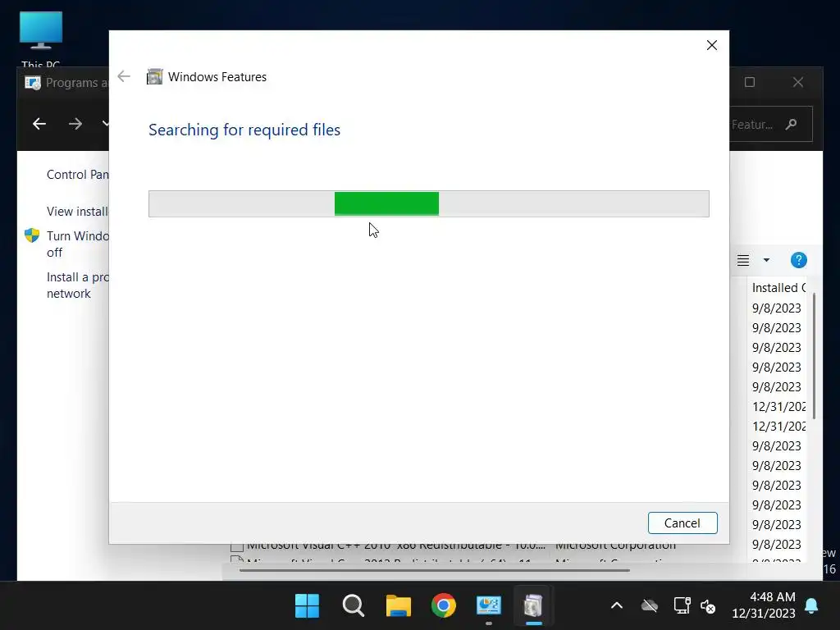Image resolution: width=840 pixels, height=630 pixels.
Task: Open the blue help question mark
Action: [798, 260]
